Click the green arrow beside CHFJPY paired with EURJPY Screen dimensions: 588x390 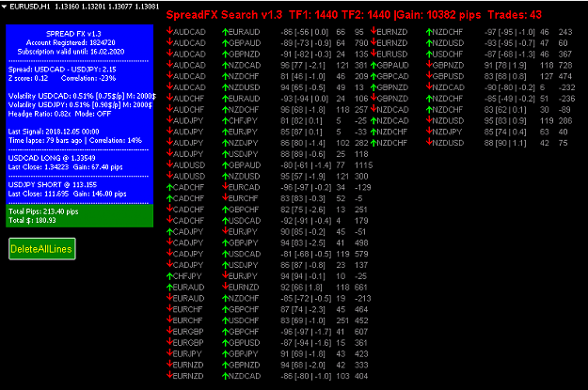tap(169, 276)
